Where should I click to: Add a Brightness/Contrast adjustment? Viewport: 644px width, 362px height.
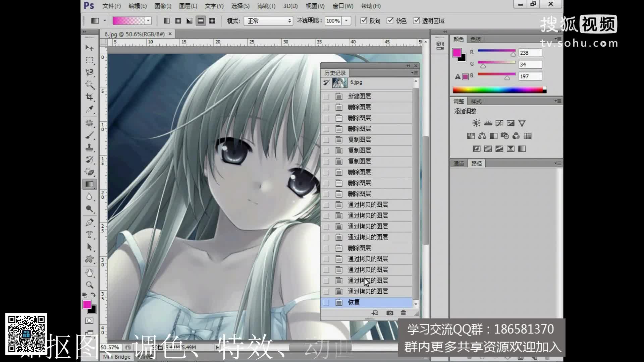(476, 123)
